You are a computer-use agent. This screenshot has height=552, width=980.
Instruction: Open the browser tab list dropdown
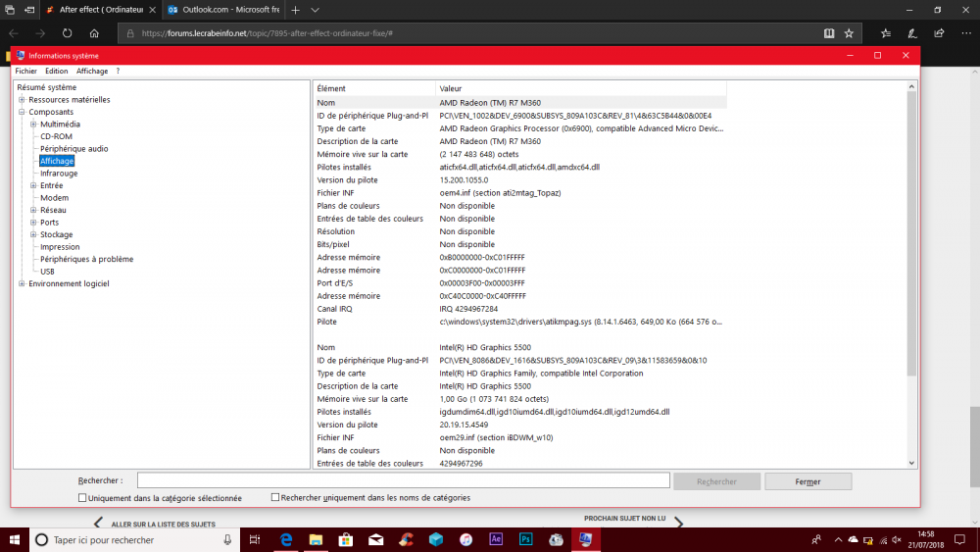(315, 10)
